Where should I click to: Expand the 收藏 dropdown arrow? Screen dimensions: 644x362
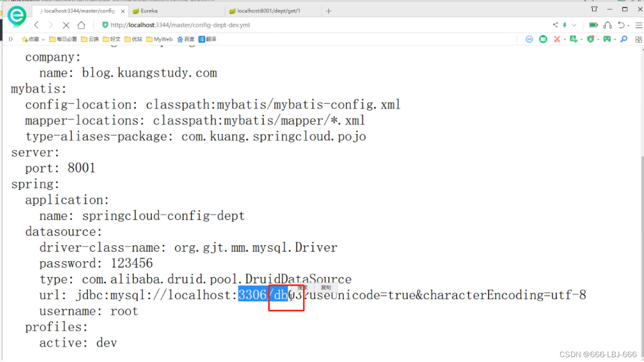[x=43, y=40]
